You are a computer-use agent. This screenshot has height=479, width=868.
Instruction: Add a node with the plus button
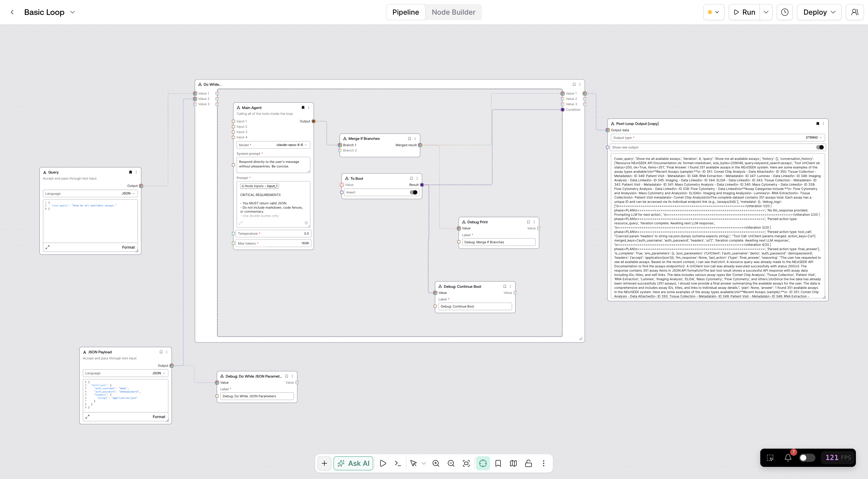tap(324, 463)
